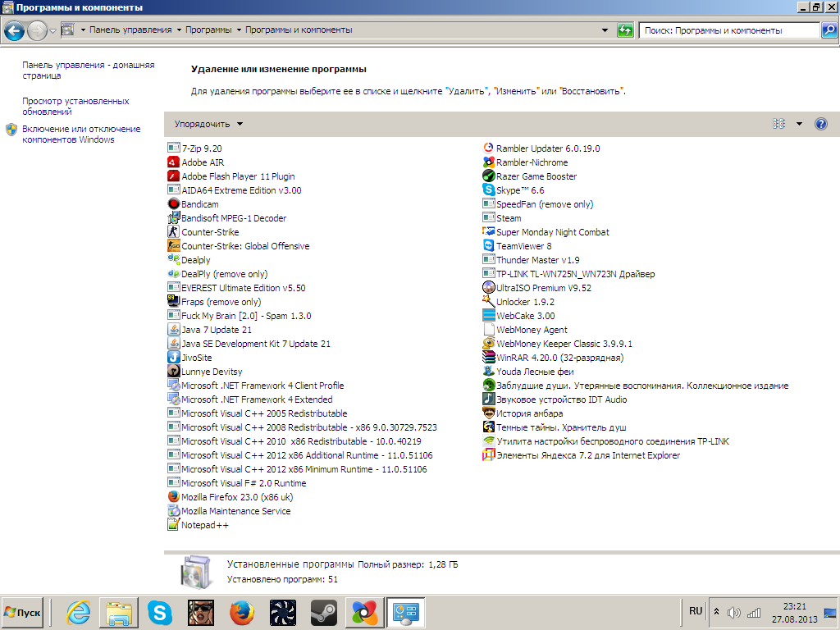Screen dimensions: 840x630
Task: Click the refresh button beside address bar
Action: click(x=624, y=30)
